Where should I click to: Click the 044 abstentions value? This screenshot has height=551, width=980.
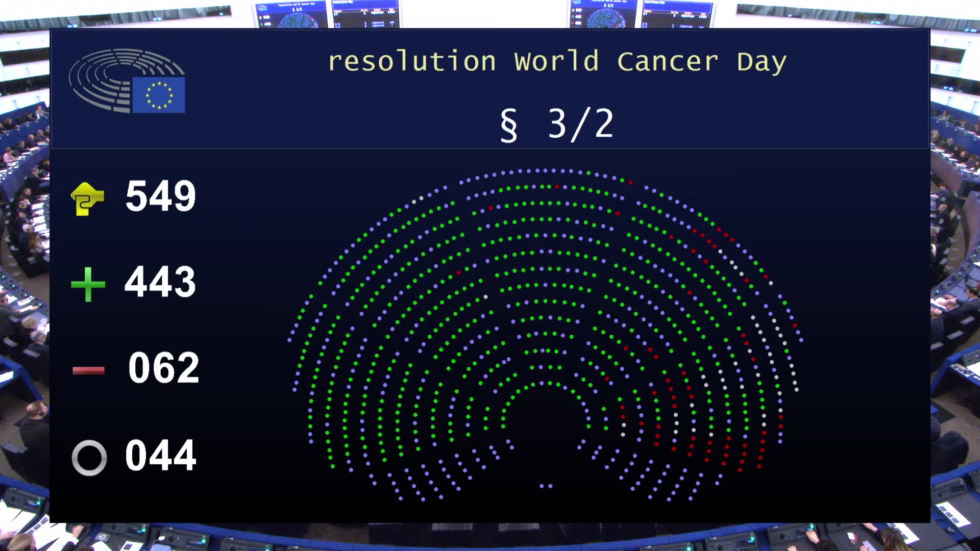tap(161, 456)
